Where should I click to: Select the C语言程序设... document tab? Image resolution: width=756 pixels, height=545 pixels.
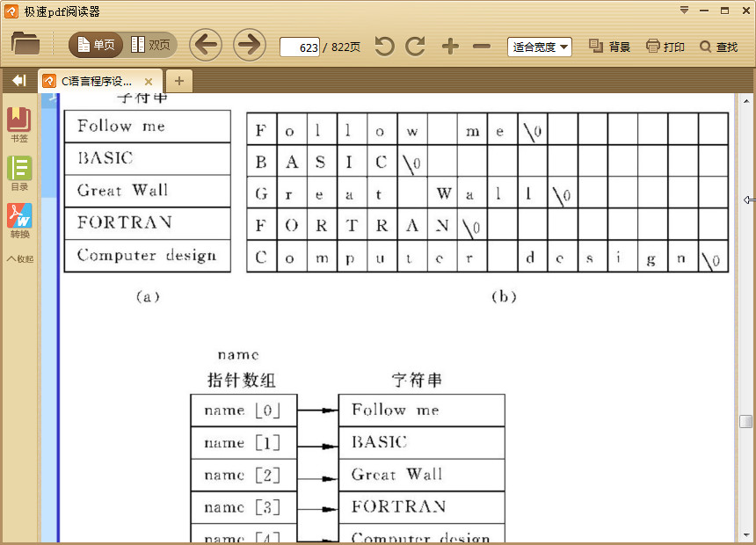tap(101, 81)
